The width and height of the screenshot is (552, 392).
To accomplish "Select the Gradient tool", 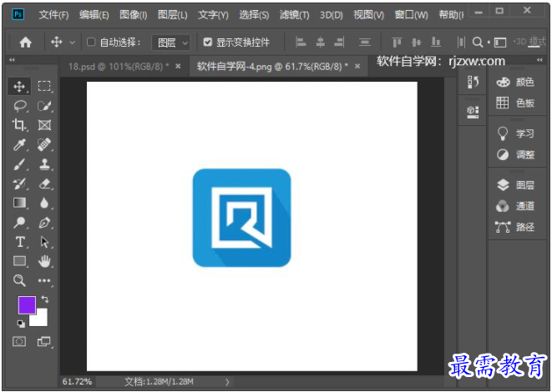I will 20,203.
